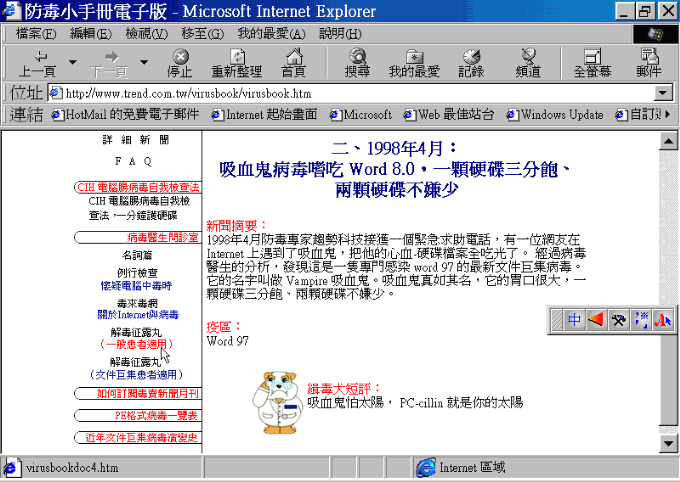This screenshot has height=482, width=680.
Task: Expand the links bar overflow arrow
Action: (668, 114)
